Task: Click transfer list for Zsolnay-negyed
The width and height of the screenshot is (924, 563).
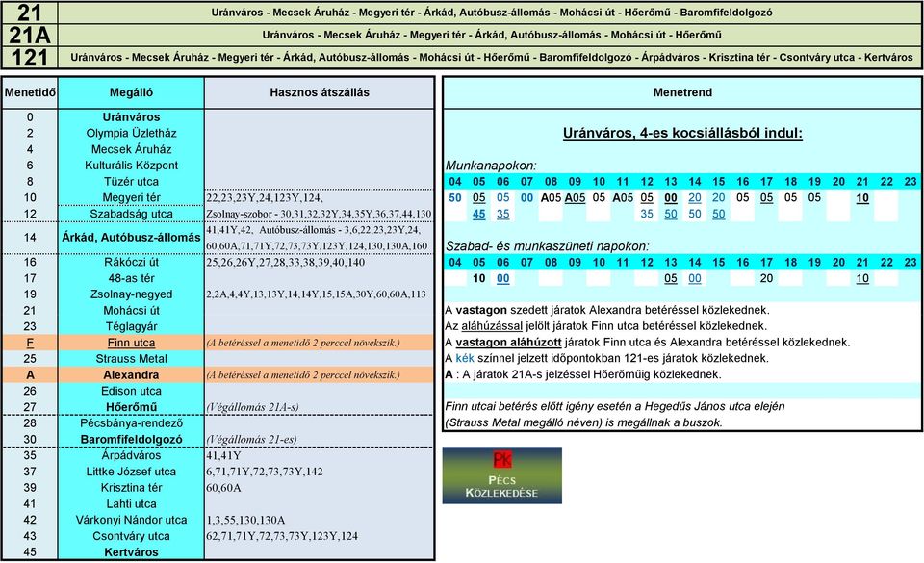Action: point(316,294)
